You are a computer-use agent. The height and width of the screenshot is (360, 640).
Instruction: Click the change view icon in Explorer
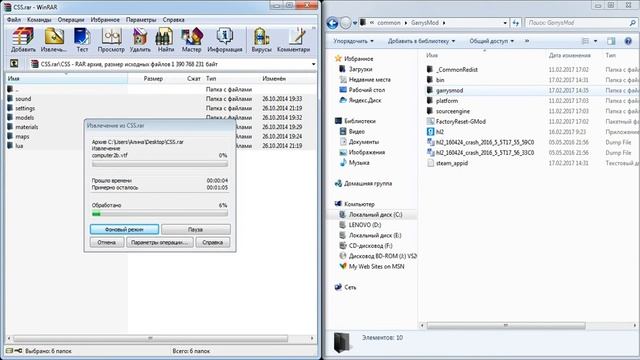585,41
